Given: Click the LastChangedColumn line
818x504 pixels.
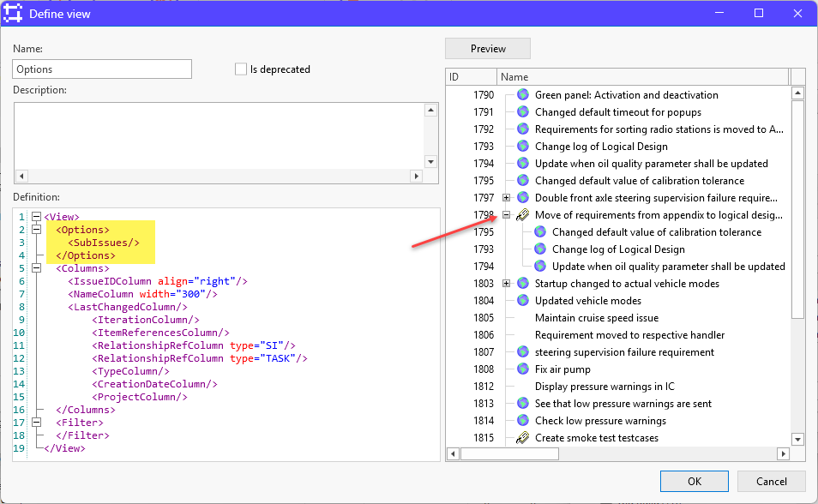Looking at the screenshot, I should pos(127,307).
